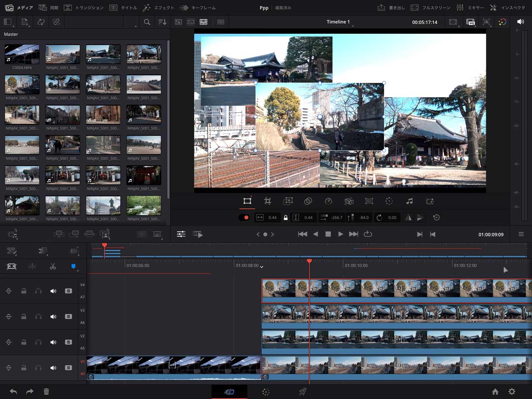Click the razor scissors split icon

[x=53, y=266]
